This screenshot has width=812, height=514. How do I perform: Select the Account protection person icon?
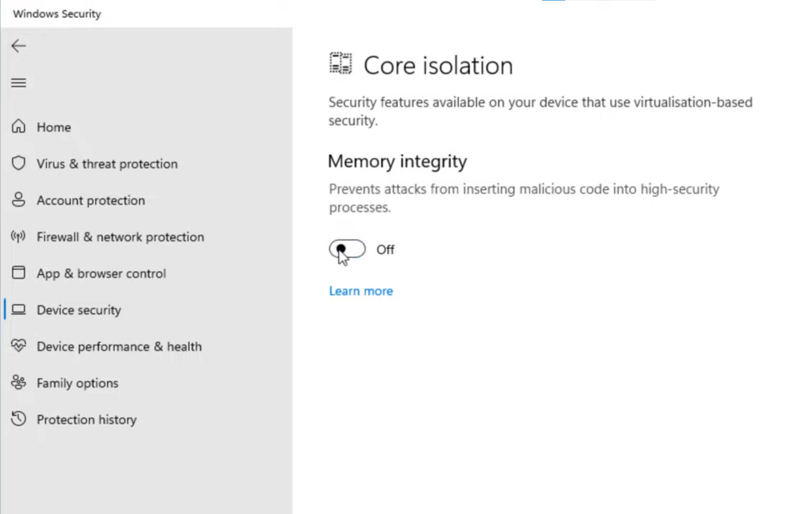click(18, 200)
